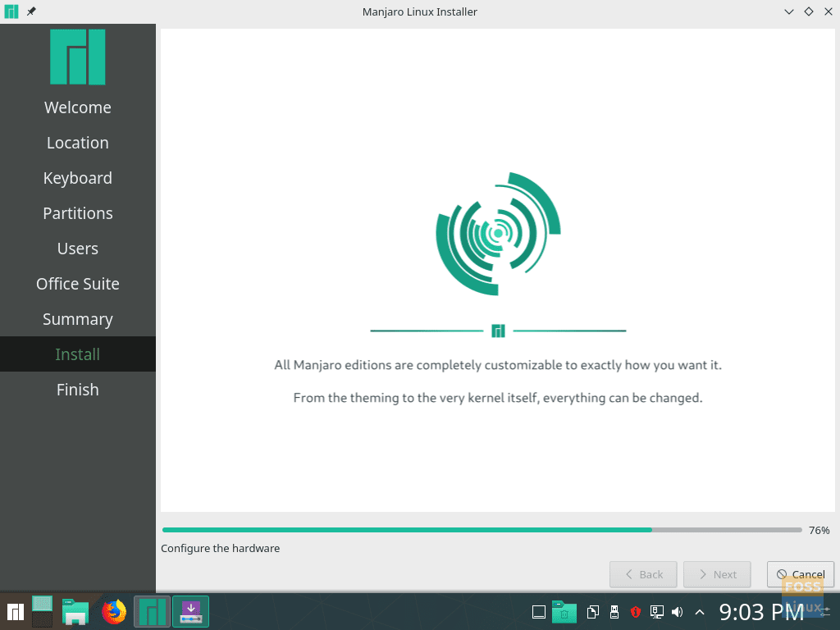Click the red firewall shield tray icon

click(636, 611)
